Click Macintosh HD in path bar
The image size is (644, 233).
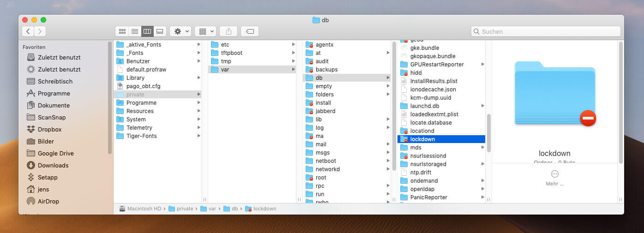click(140, 209)
